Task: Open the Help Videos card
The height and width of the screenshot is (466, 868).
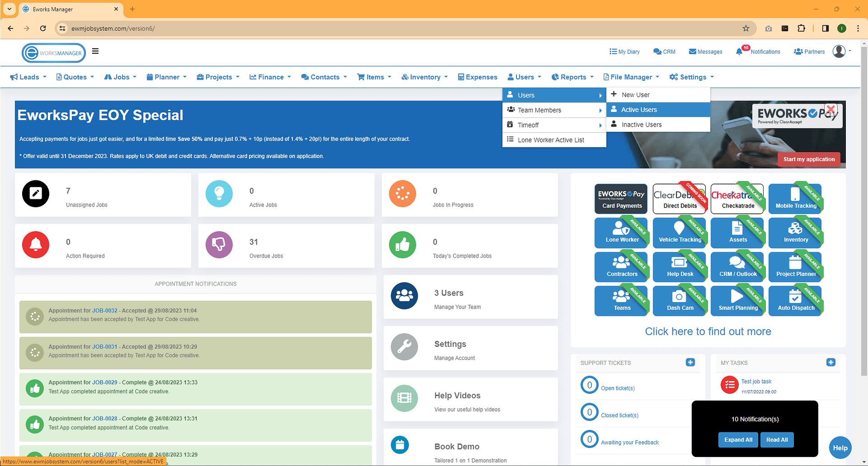Action: [471, 400]
